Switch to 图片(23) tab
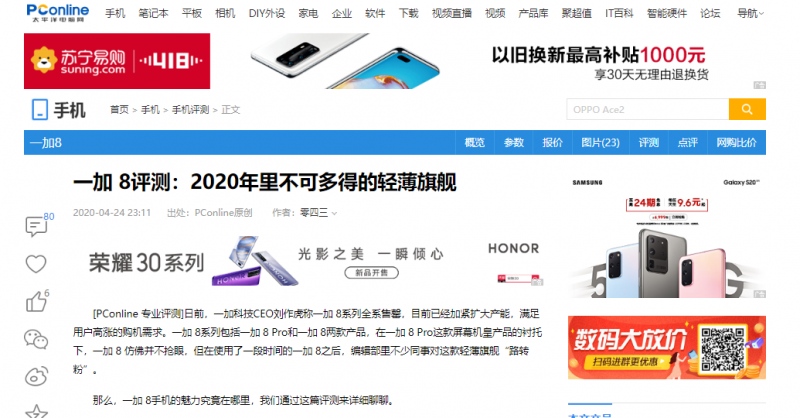Screen dimensions: 800x418 pos(601,142)
